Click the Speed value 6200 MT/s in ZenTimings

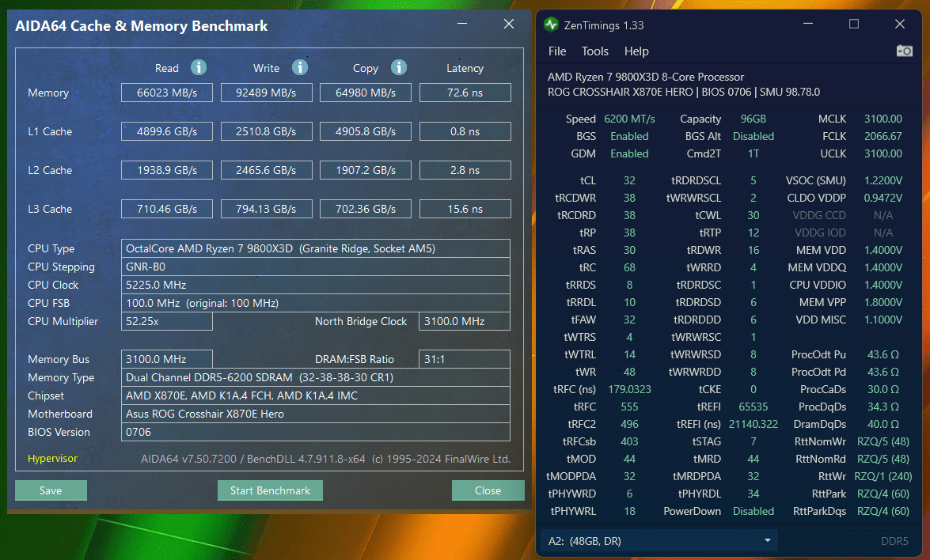[x=629, y=119]
